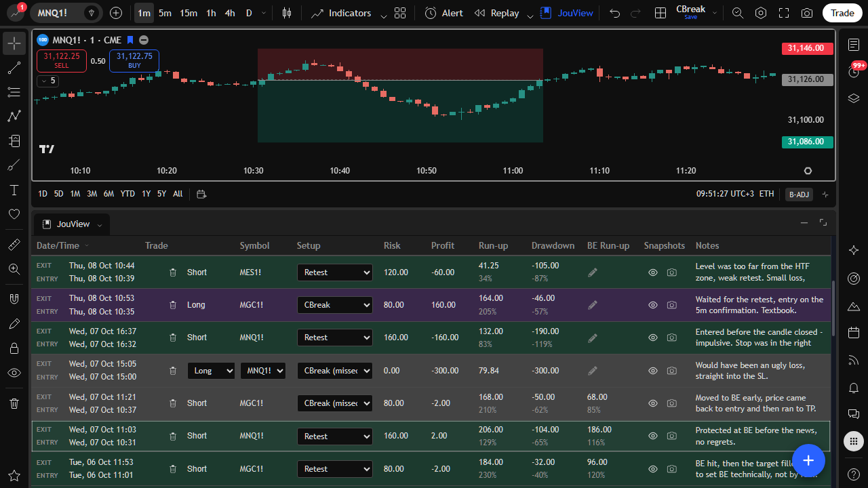Screen dimensions: 868x488
Task: Toggle the magnet mode icon
Action: pyautogui.click(x=14, y=299)
